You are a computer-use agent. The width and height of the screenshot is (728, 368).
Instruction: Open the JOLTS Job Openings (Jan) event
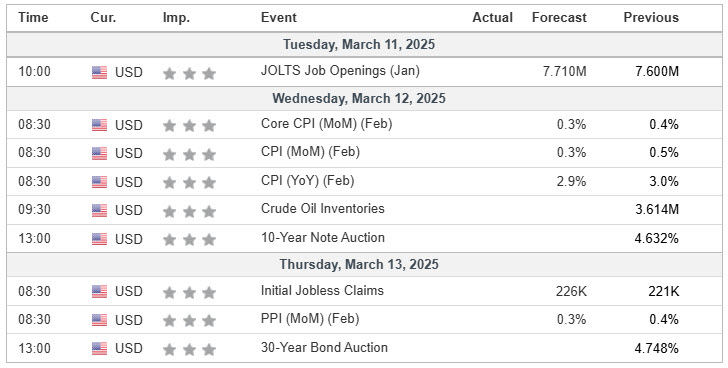pyautogui.click(x=340, y=71)
